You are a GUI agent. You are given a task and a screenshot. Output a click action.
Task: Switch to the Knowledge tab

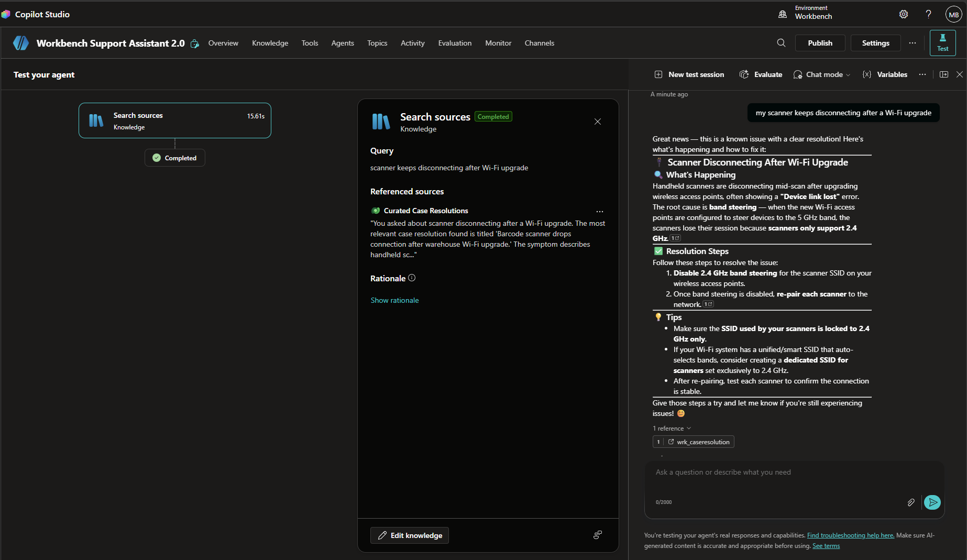click(270, 43)
